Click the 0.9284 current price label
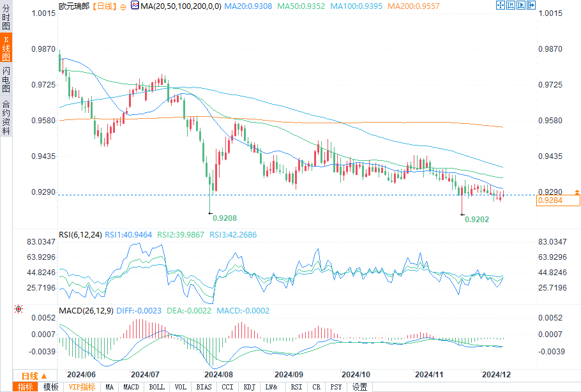581x392 pixels. coord(558,200)
